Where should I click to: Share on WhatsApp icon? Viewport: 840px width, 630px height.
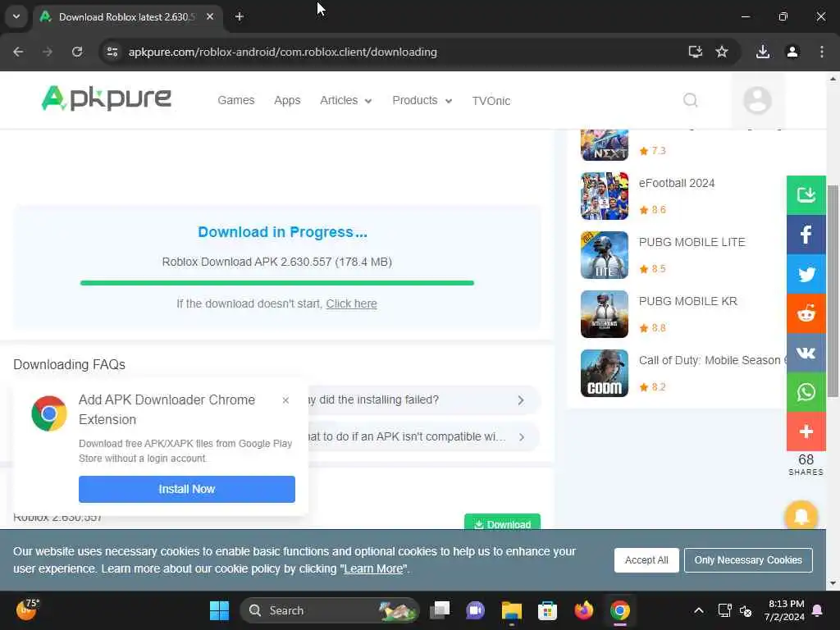pyautogui.click(x=806, y=392)
